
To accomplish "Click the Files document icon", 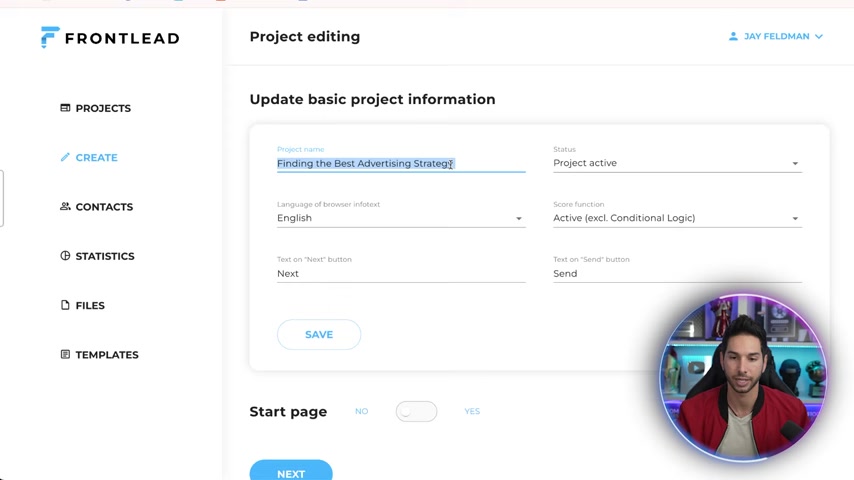I will point(65,305).
